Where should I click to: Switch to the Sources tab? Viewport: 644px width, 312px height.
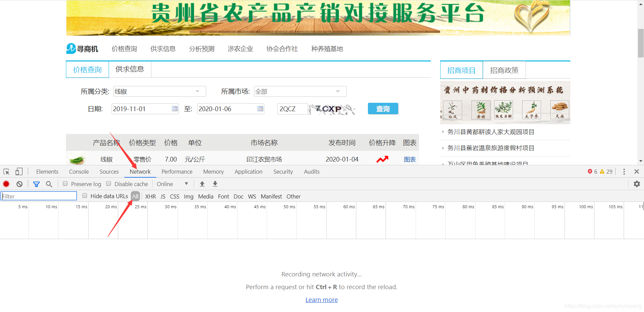pos(109,172)
